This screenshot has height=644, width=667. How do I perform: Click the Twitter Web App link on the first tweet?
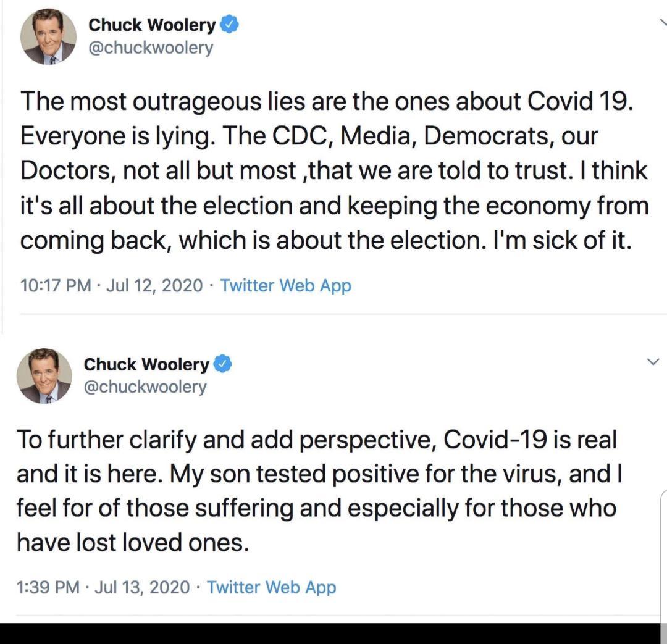284,285
